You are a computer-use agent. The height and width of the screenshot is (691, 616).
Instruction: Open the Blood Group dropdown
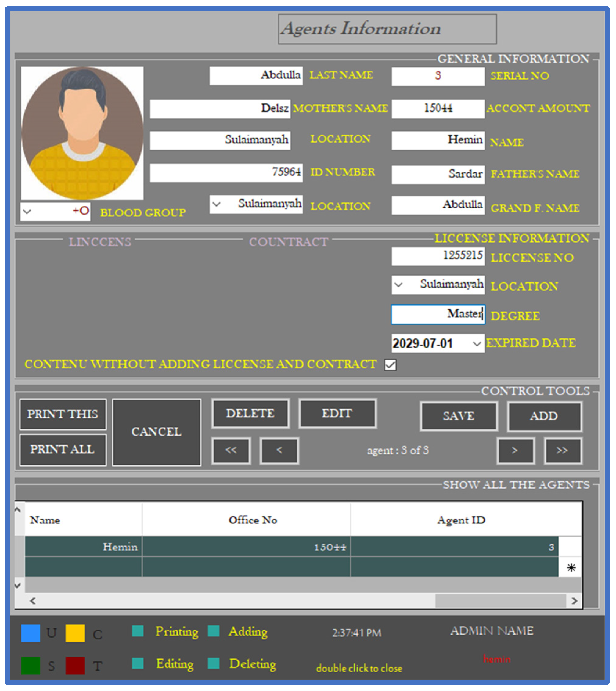27,211
